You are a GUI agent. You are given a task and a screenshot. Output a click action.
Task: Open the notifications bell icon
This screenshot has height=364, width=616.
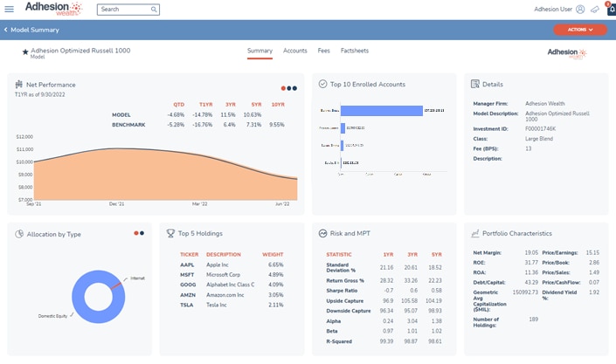point(612,9)
